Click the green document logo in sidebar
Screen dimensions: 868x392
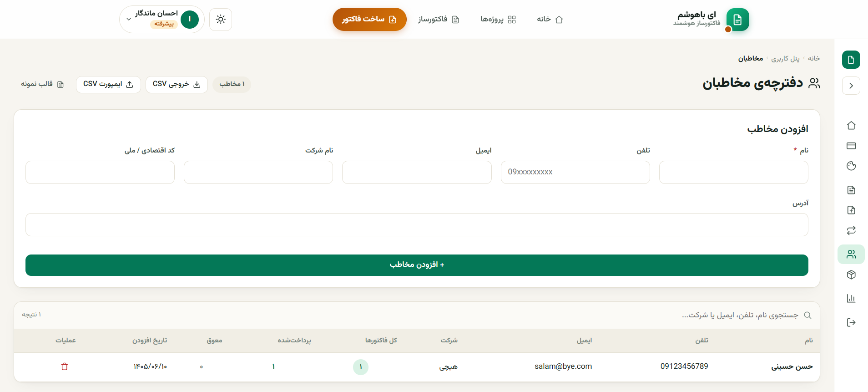click(x=851, y=60)
